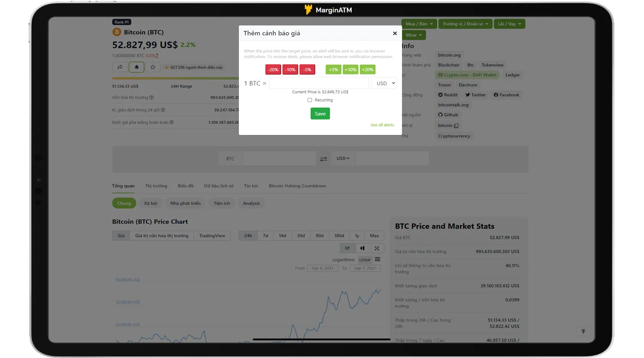Viewport: 644px width, 358px height.
Task: Expand the Lãi / Vay dropdown
Action: click(x=510, y=24)
